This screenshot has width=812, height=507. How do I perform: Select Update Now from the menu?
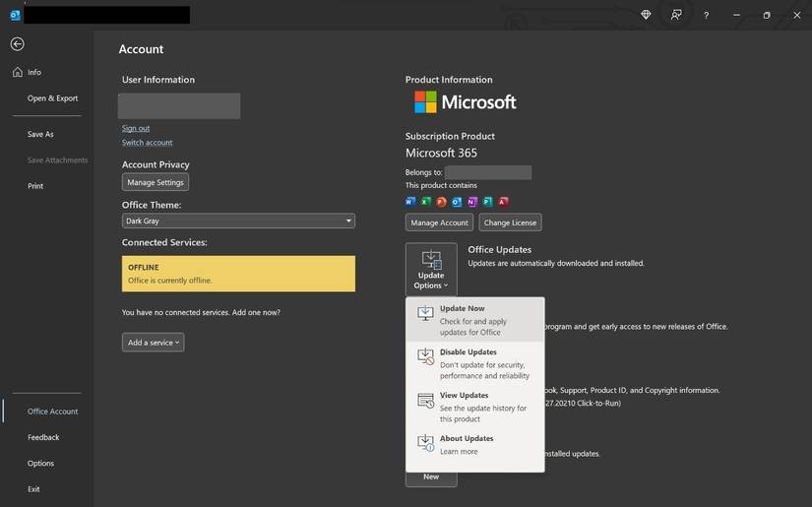474,320
